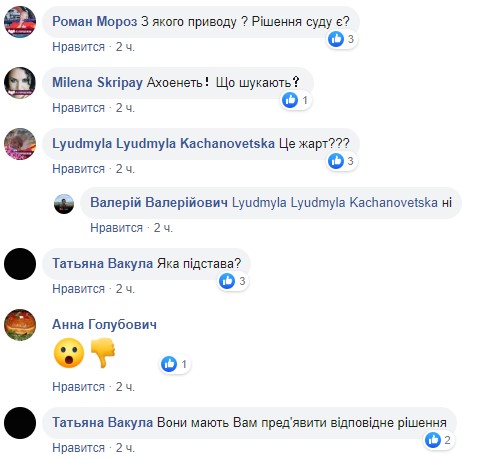
Task: Toggle Нравится under Валерій Валерійович's reply
Action: [x=116, y=228]
